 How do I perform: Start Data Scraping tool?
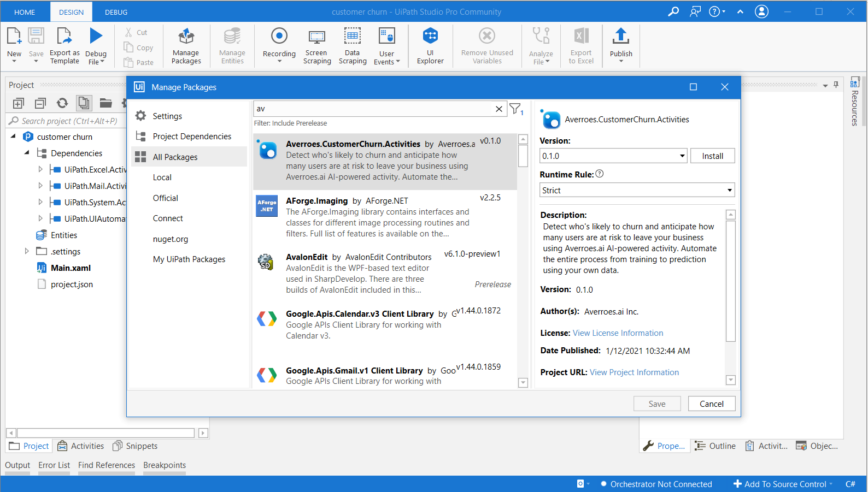point(353,36)
